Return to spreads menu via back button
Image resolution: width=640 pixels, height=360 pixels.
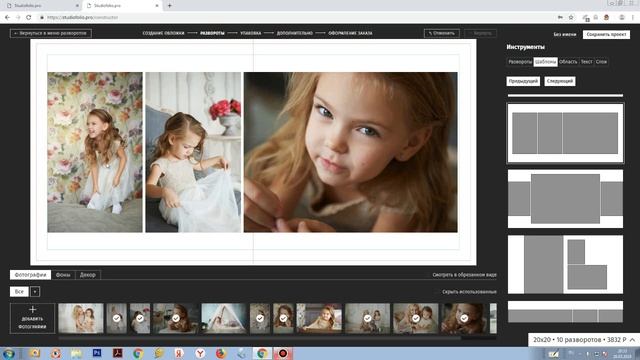click(x=51, y=33)
